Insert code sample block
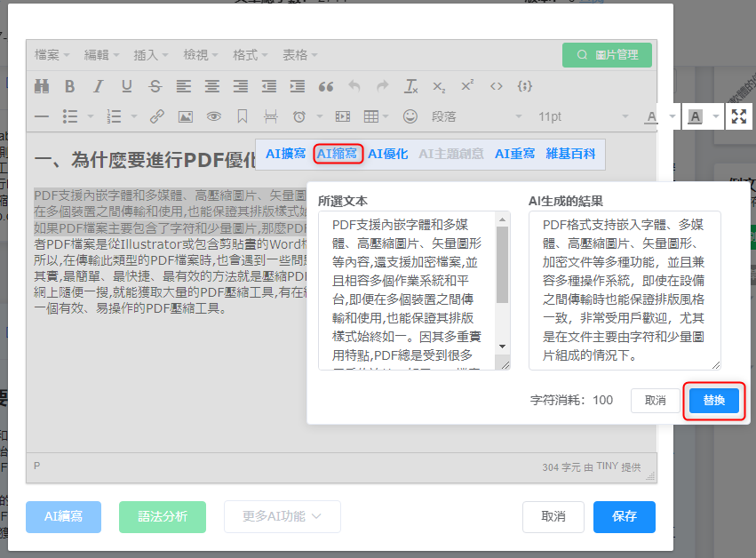This screenshot has width=756, height=558. coord(524,86)
